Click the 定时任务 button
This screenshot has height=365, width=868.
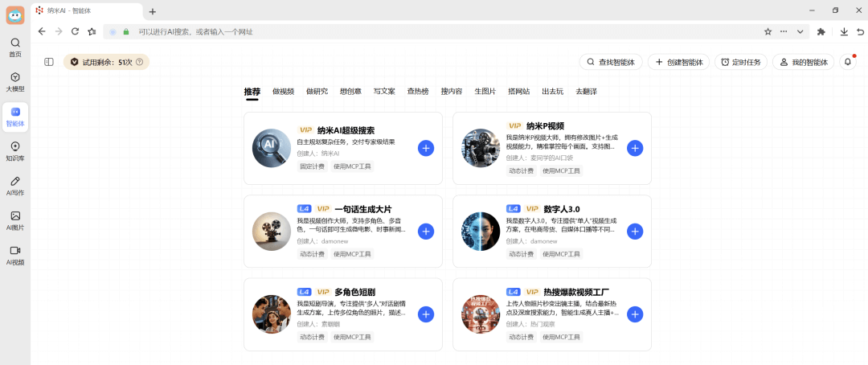pos(740,62)
